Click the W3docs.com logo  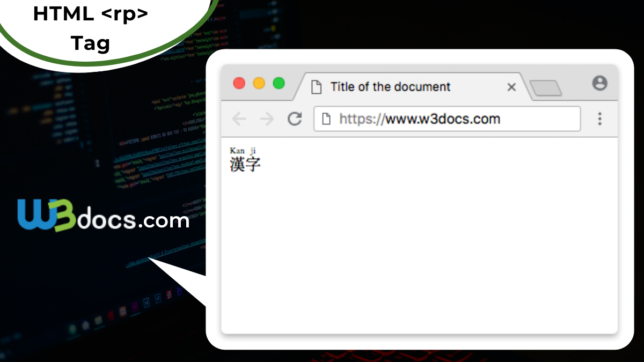pyautogui.click(x=103, y=215)
